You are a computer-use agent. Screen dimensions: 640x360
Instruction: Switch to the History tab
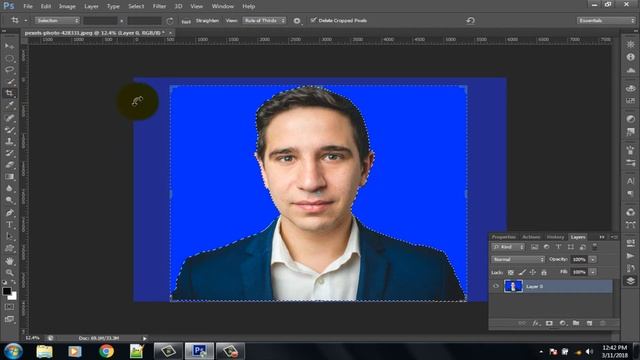point(555,237)
